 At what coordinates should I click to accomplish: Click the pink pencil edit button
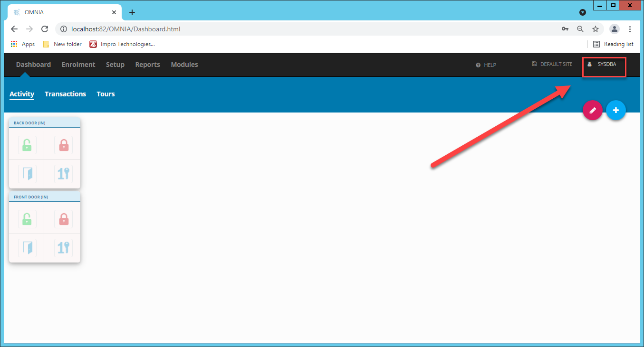click(x=593, y=110)
